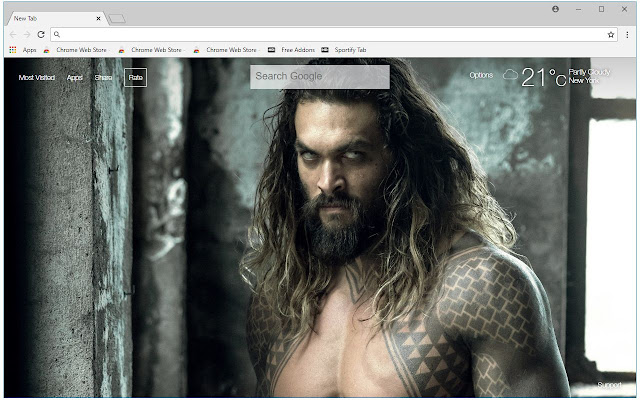Click the New York location text
This screenshot has width=640, height=400.
click(584, 81)
